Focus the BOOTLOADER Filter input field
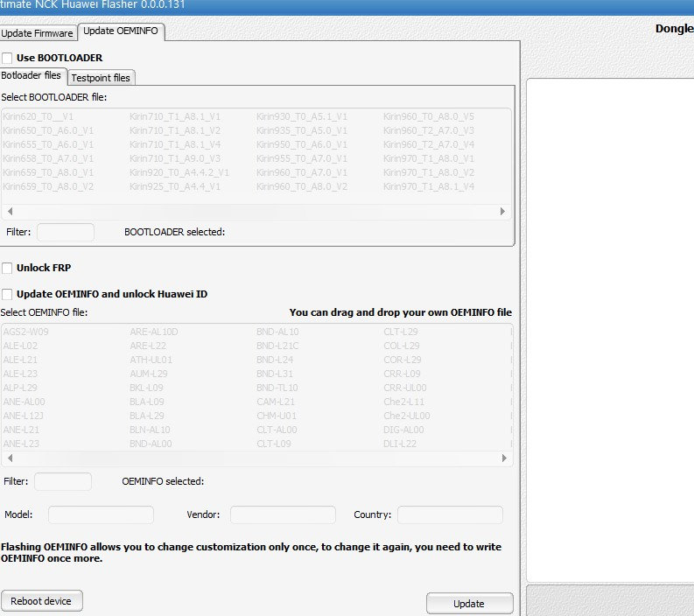The width and height of the screenshot is (694, 616). pyautogui.click(x=66, y=233)
